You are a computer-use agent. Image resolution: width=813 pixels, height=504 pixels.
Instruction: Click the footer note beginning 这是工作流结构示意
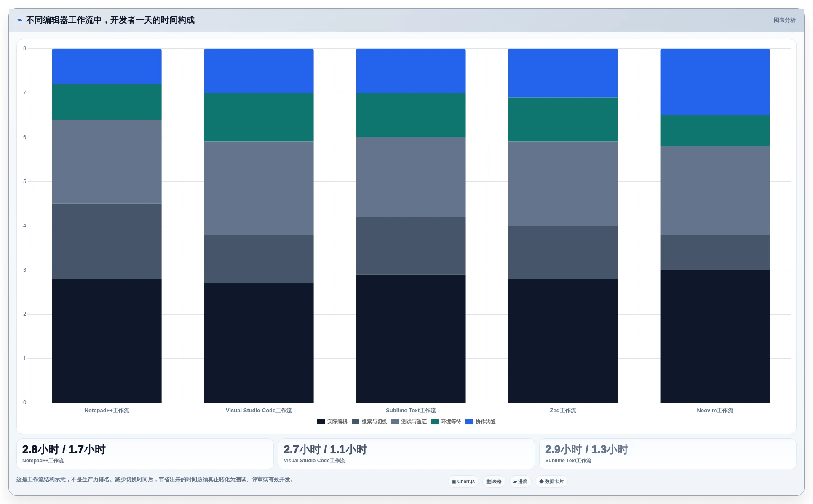pyautogui.click(x=156, y=480)
